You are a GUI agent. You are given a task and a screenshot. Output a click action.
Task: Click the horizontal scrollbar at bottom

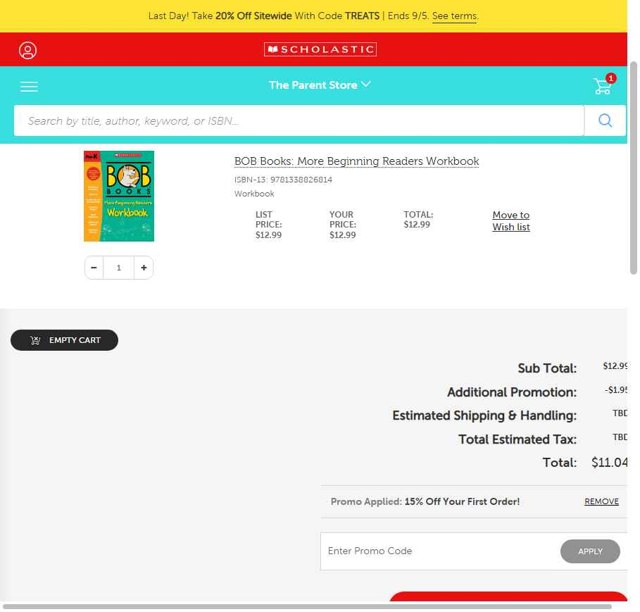point(307,607)
